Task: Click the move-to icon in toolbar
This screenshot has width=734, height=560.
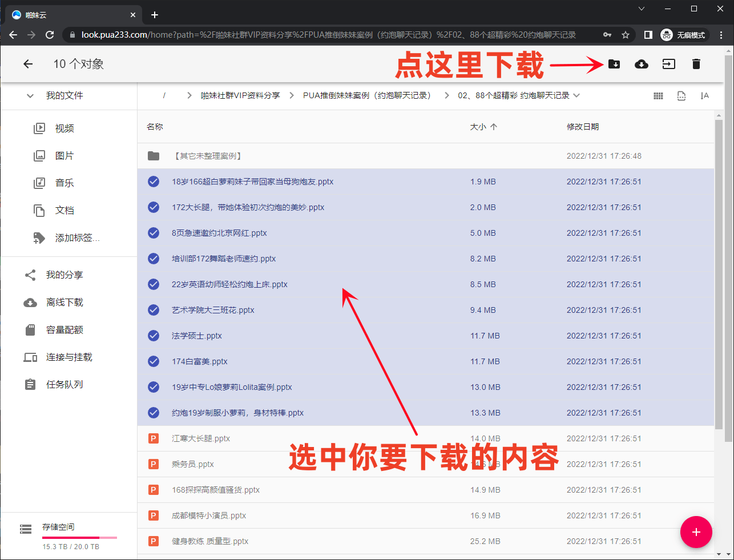Action: coord(668,64)
